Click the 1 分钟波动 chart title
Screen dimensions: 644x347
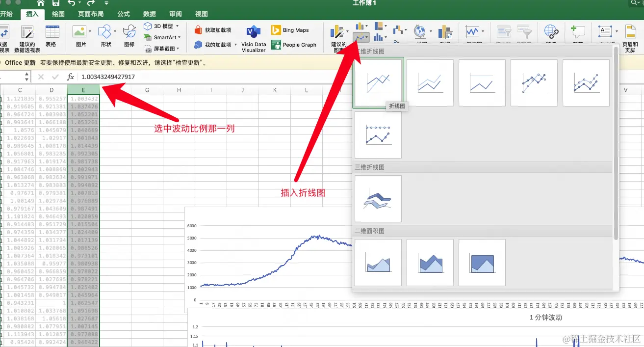pyautogui.click(x=545, y=318)
